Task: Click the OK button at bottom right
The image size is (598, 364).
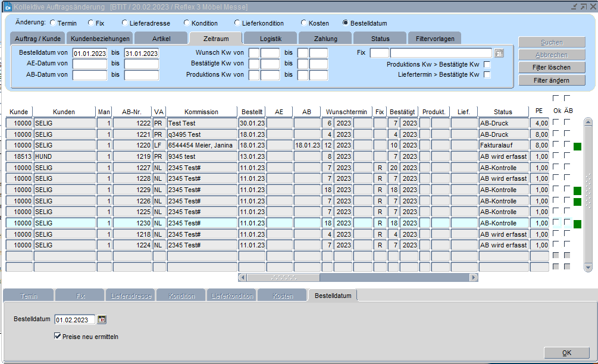Action: point(566,353)
